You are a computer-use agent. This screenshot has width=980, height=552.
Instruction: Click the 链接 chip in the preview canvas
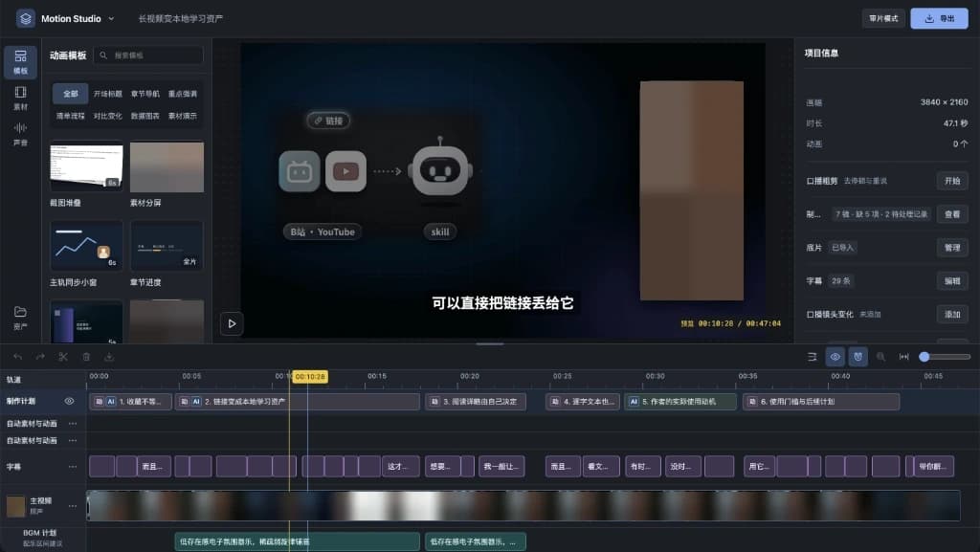click(329, 121)
